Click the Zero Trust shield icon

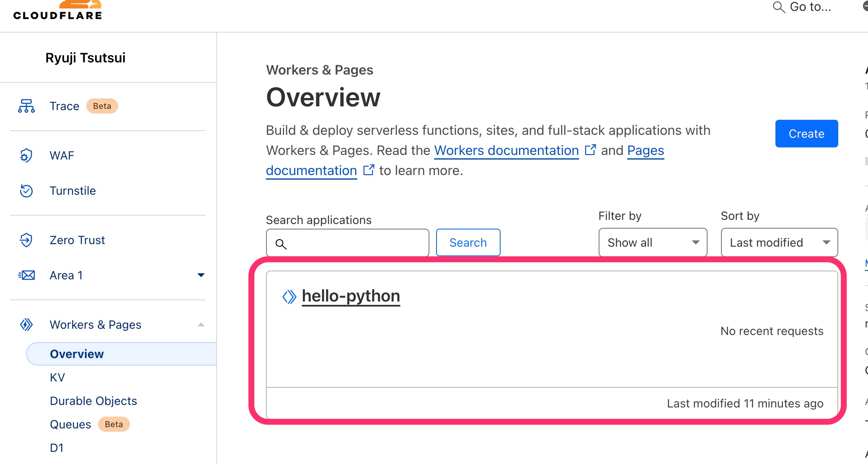(x=26, y=240)
